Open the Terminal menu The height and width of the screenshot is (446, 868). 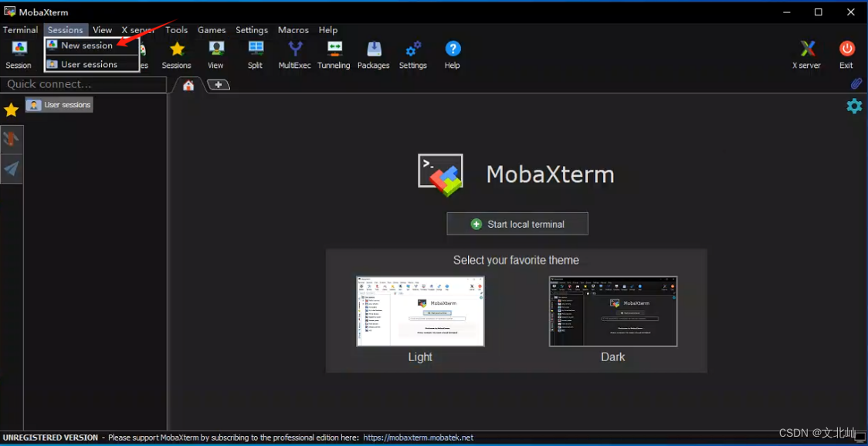(21, 30)
